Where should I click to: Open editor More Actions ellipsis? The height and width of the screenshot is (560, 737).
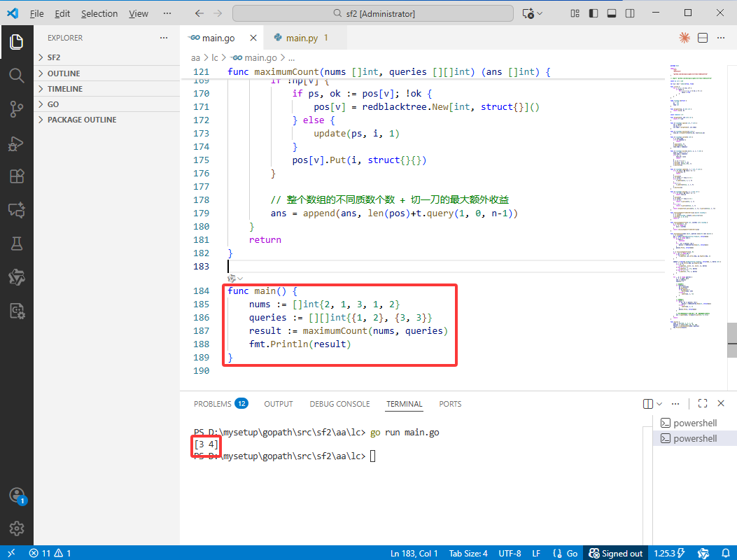[x=721, y=38]
